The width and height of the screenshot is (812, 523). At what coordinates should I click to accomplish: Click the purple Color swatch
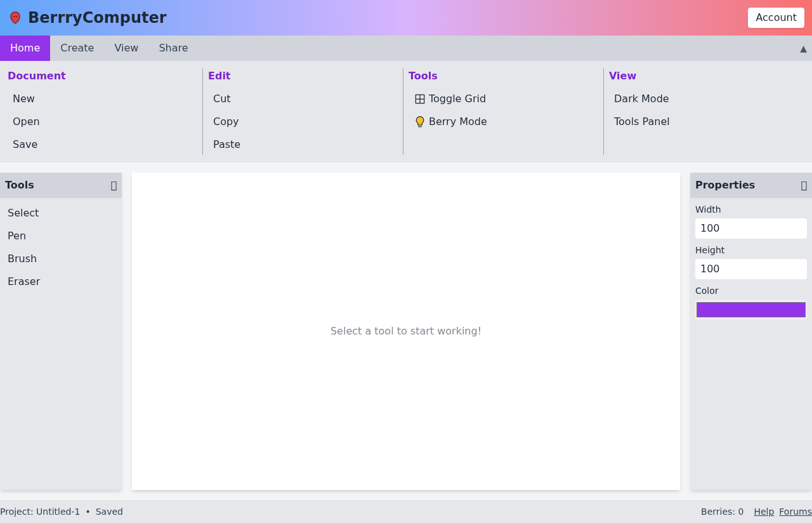coord(750,309)
